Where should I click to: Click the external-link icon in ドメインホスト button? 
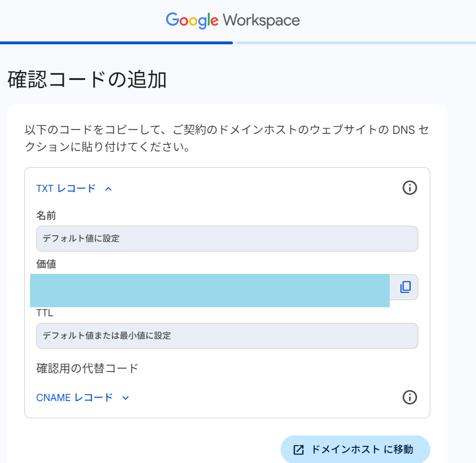point(299,450)
